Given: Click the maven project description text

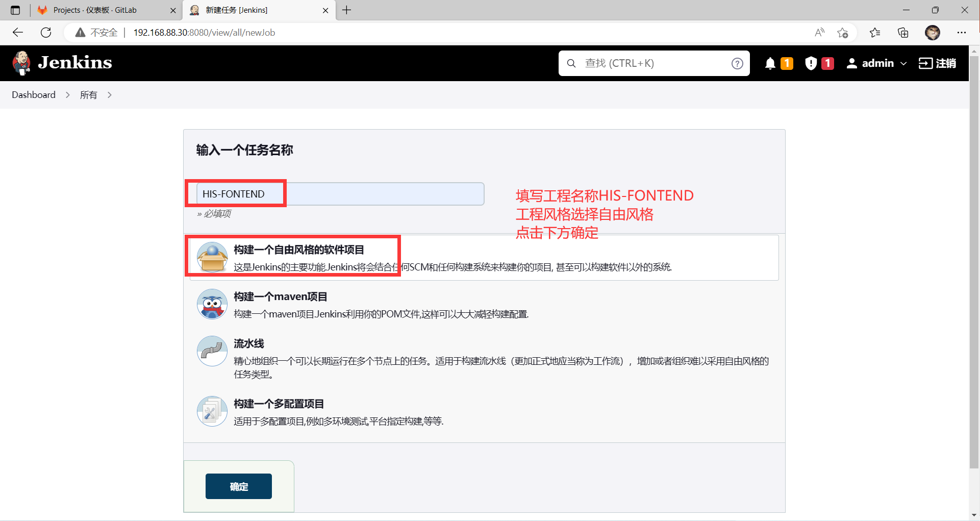Looking at the screenshot, I should pos(381,314).
